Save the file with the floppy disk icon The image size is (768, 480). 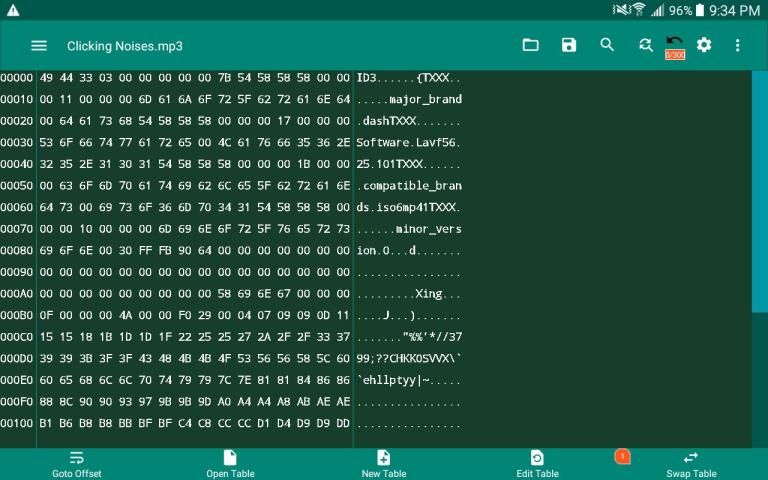click(569, 45)
